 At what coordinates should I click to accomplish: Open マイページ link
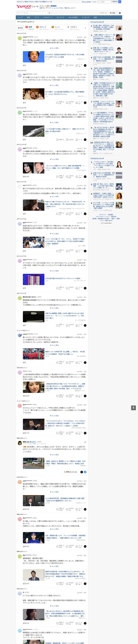pos(103,13)
